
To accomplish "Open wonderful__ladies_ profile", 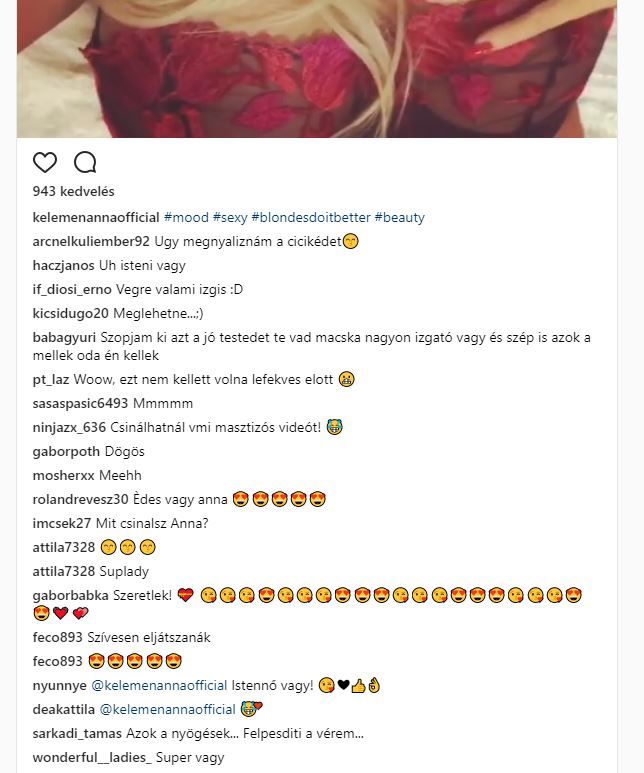I will tap(92, 758).
